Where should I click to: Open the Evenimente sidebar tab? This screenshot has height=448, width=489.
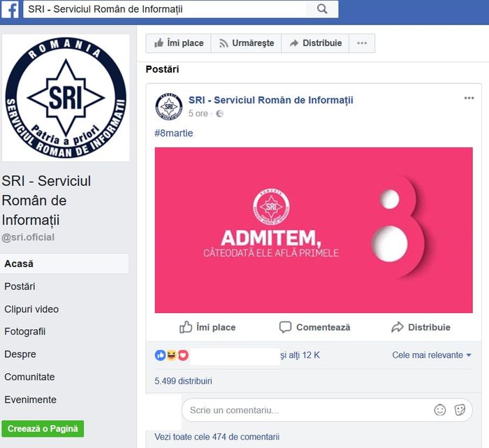point(31,400)
